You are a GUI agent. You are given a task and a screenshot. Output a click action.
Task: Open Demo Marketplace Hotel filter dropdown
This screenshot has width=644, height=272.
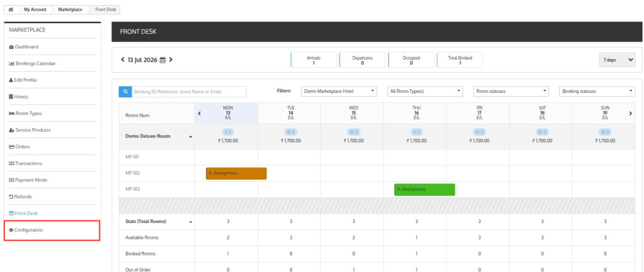pyautogui.click(x=339, y=91)
